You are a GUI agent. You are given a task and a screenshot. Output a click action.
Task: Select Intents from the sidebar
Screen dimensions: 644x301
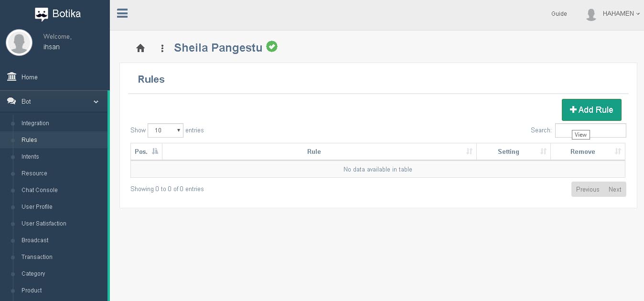(x=30, y=157)
